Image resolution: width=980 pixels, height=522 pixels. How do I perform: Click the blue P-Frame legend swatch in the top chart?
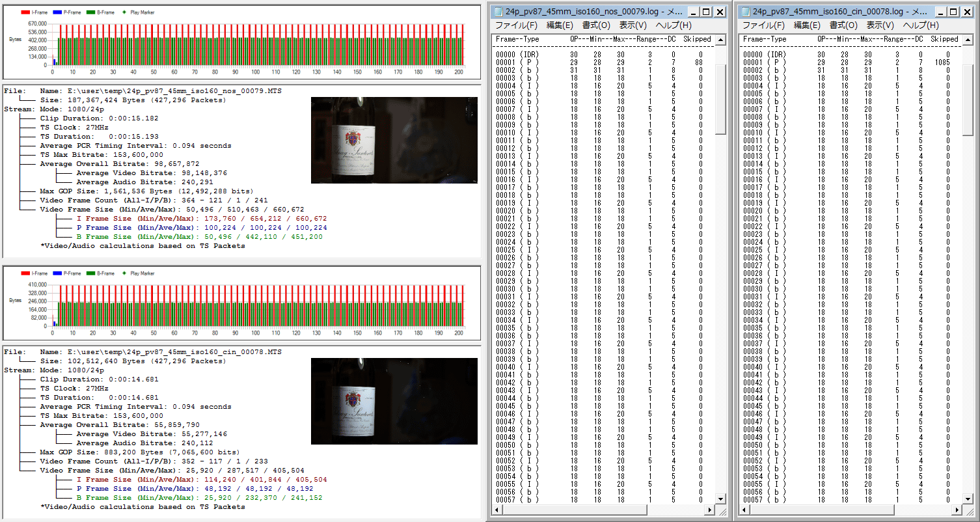click(57, 12)
